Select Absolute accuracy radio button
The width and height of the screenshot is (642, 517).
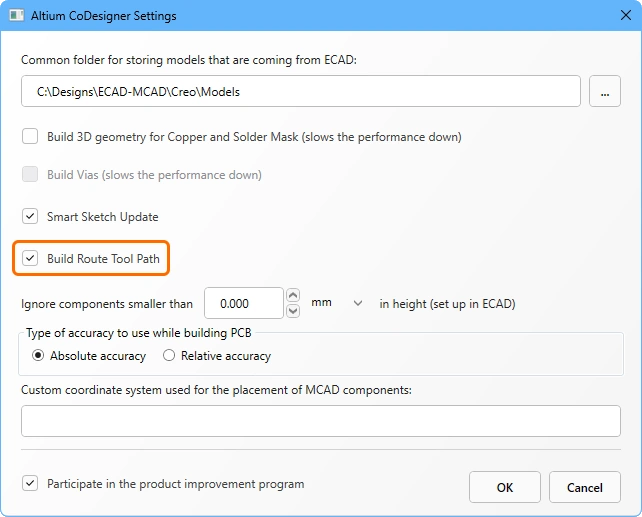(39, 355)
